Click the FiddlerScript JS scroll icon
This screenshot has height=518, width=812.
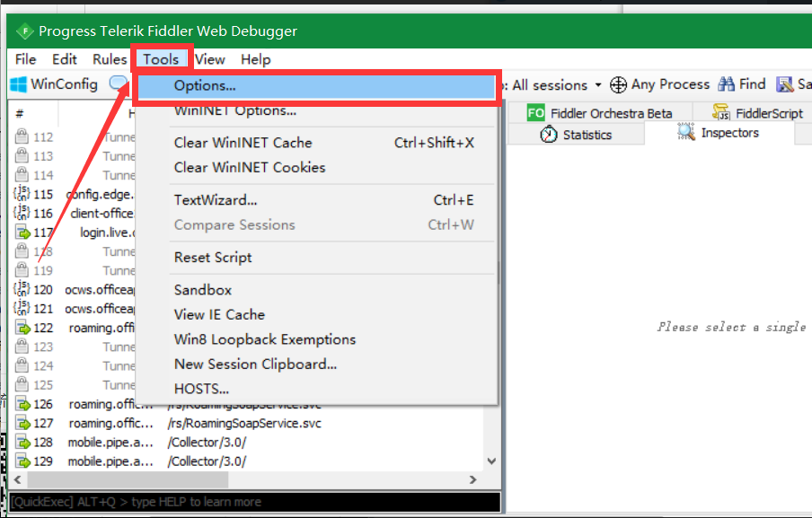coord(721,112)
